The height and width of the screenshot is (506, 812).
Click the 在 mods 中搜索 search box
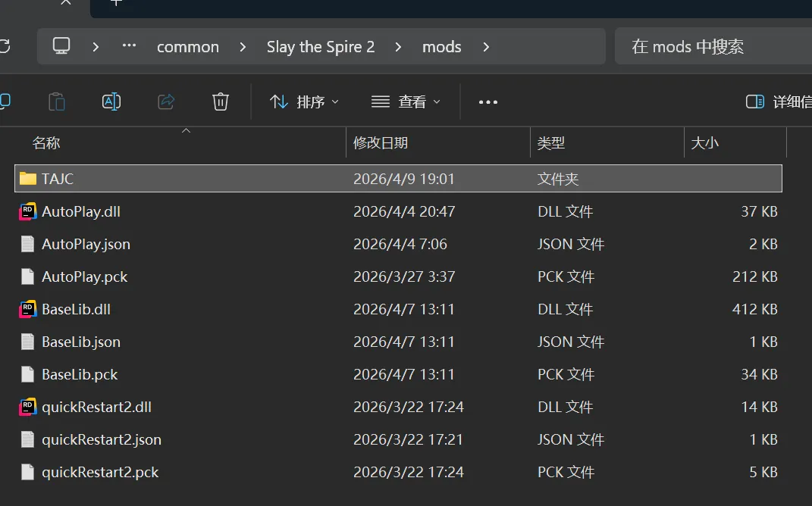pos(713,47)
